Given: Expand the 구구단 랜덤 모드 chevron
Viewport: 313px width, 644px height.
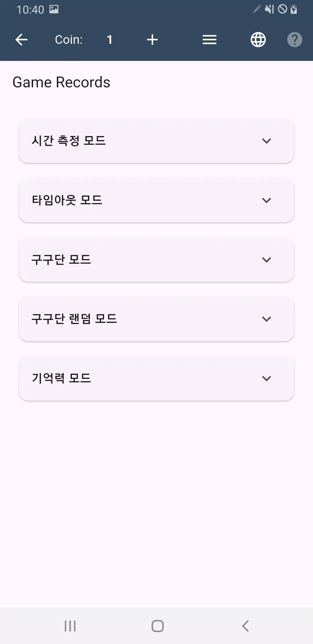Looking at the screenshot, I should pos(266,319).
